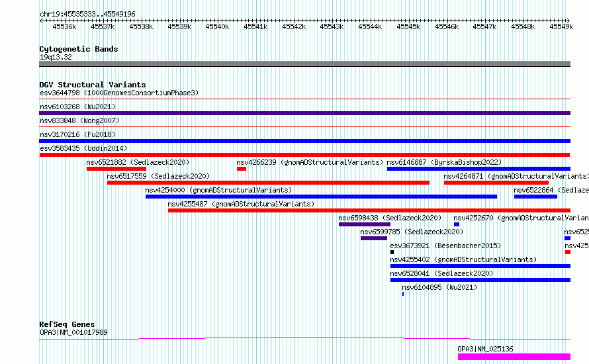Select the magenta OPA3 NM_025136 exon block

(514, 357)
